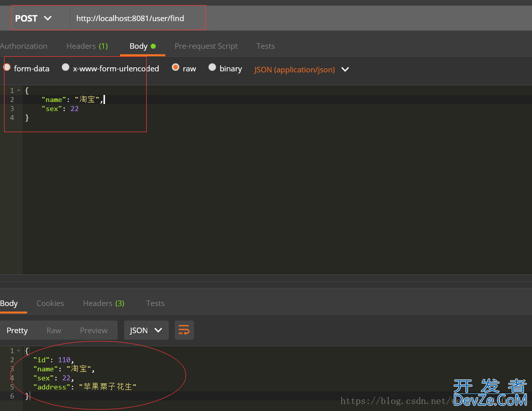Open the response Headers (3) tab

103,303
